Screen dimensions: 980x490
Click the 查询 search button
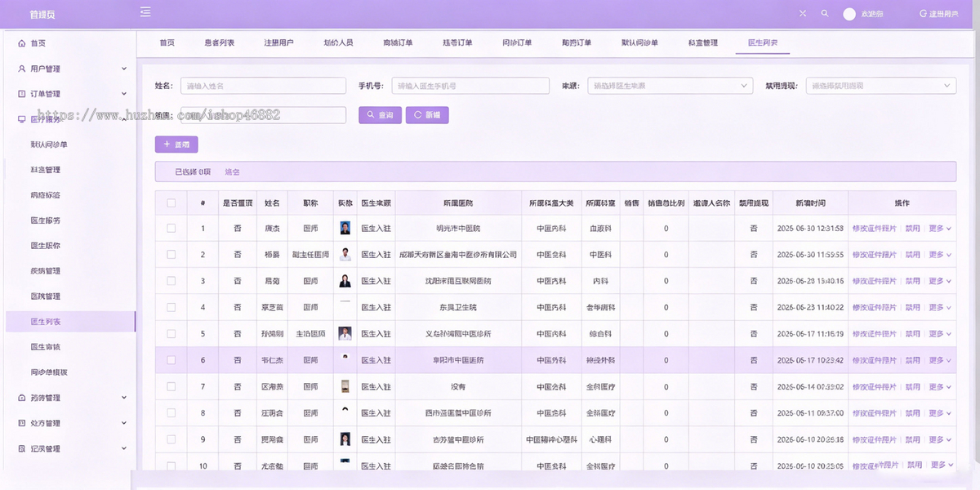(x=380, y=115)
